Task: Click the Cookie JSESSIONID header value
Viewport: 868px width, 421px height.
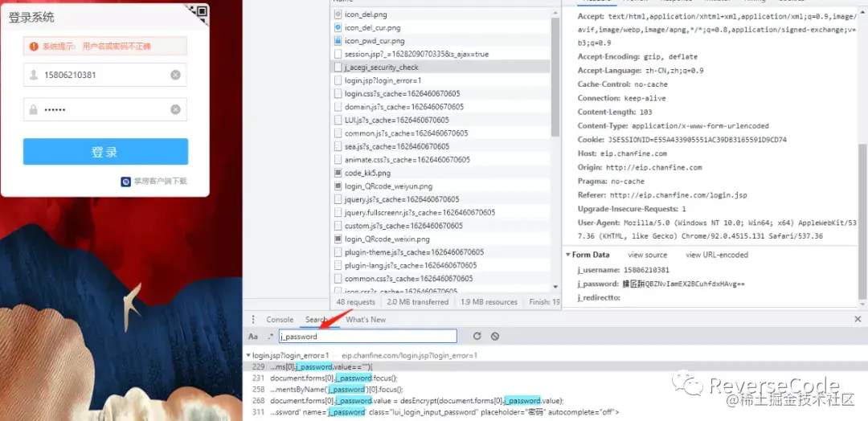Action: tap(698, 140)
